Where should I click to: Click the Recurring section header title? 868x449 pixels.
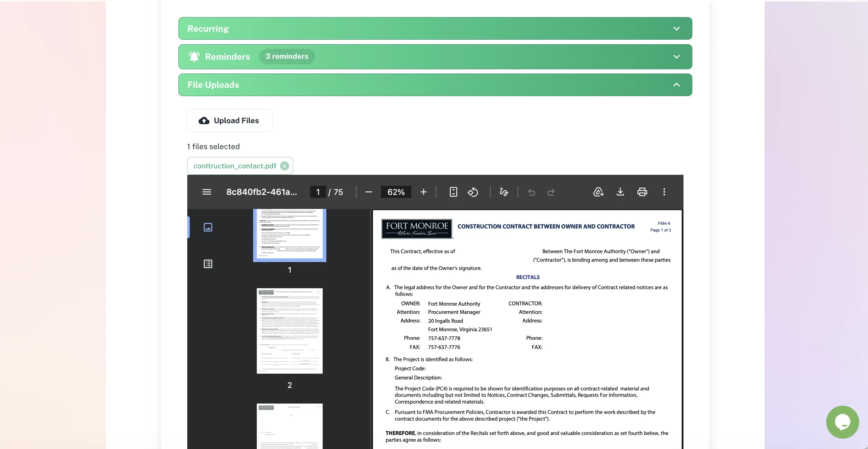[208, 29]
